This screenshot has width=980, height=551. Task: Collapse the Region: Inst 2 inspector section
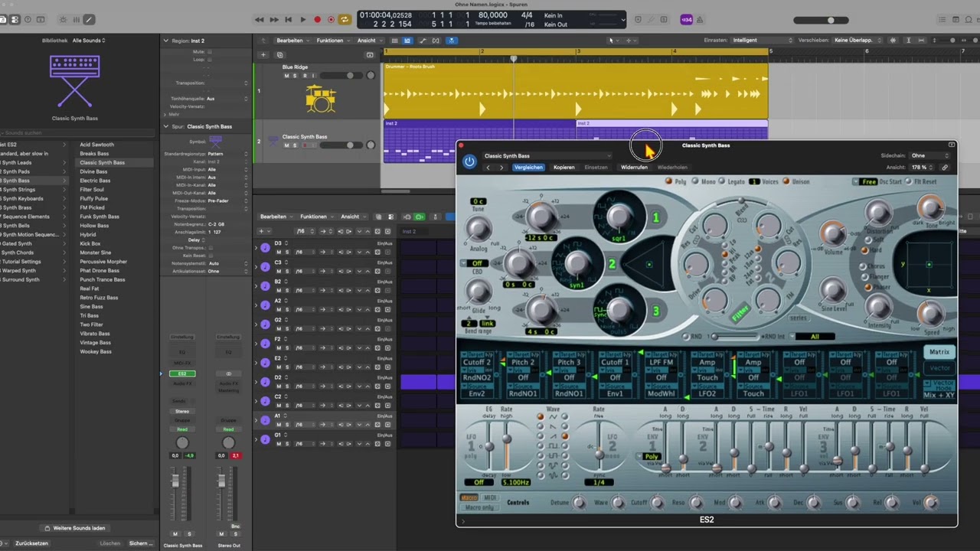(165, 41)
